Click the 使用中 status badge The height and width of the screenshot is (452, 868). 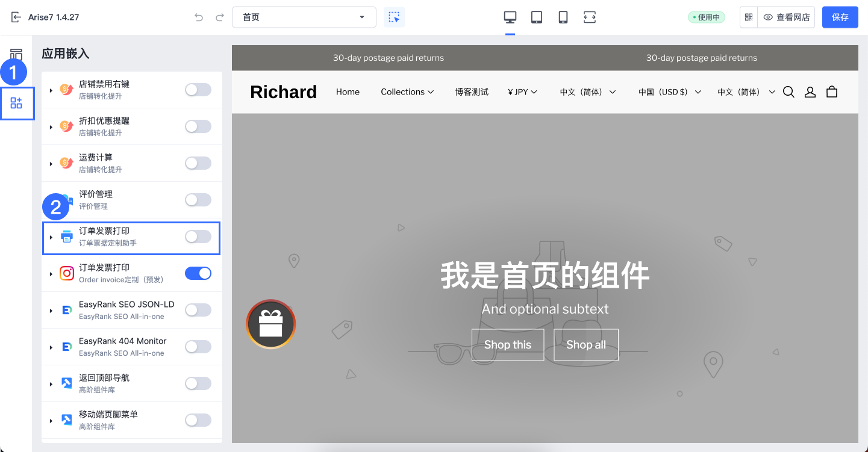707,17
